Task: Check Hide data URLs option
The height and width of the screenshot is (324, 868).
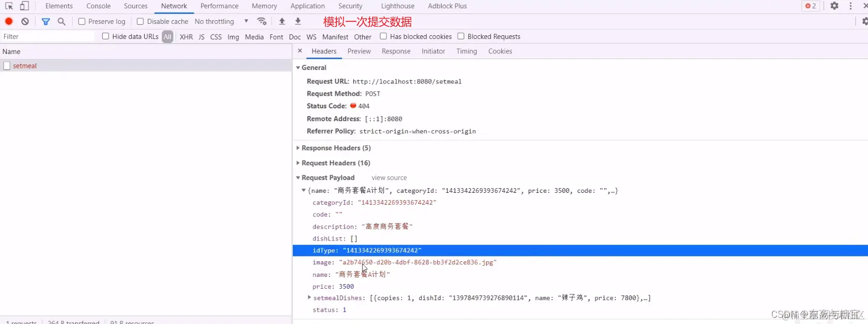Action: coord(106,36)
